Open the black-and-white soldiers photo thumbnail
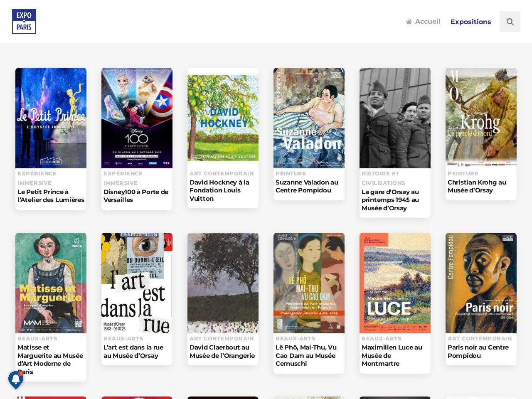The width and height of the screenshot is (532, 399). click(x=395, y=118)
